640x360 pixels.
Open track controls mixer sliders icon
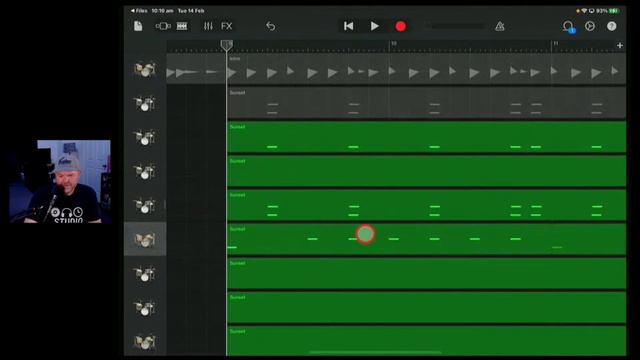[208, 26]
